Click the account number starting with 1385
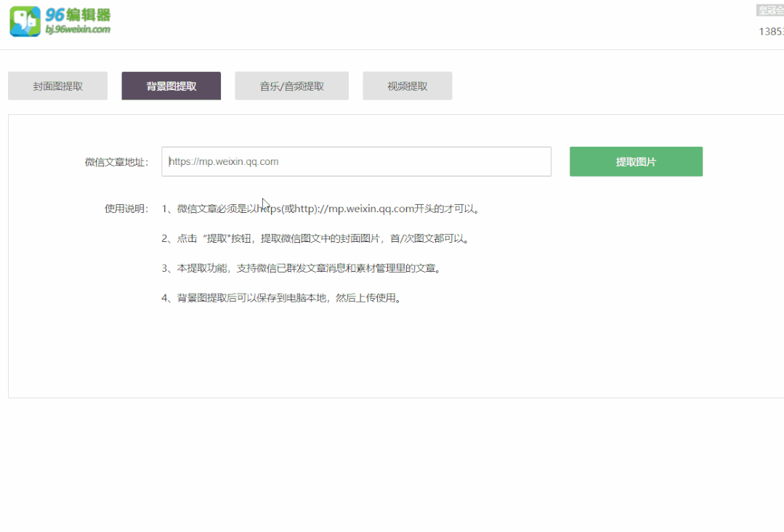This screenshot has width=784, height=532. 772,32
